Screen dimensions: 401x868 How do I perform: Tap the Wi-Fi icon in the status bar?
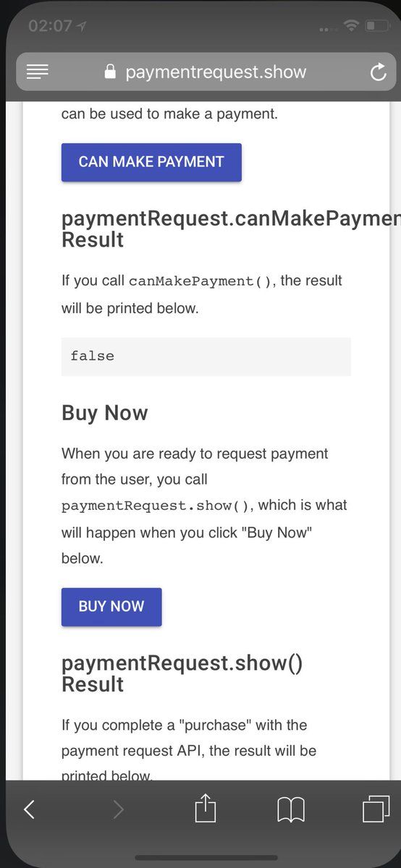click(x=352, y=26)
